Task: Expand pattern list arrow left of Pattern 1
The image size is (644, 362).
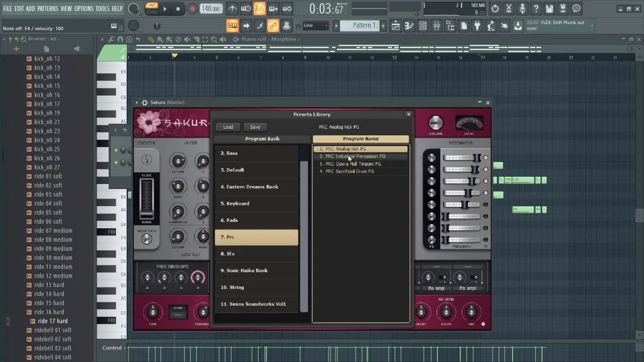Action: tap(336, 26)
